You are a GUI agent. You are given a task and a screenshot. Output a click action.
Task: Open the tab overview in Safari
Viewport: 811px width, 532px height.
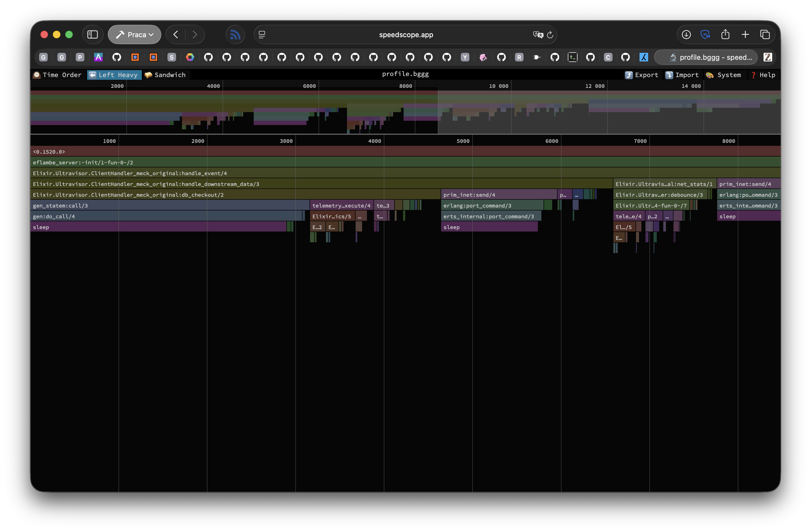[x=765, y=34]
